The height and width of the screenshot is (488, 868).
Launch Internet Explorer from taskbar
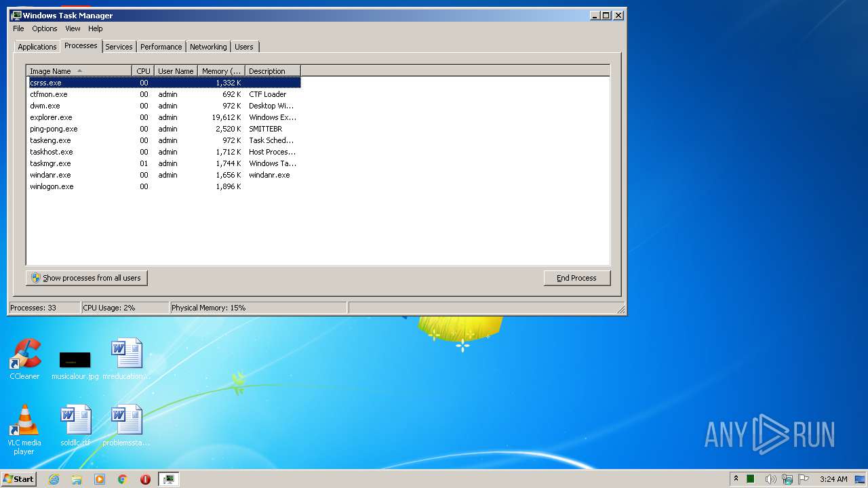pyautogui.click(x=54, y=479)
